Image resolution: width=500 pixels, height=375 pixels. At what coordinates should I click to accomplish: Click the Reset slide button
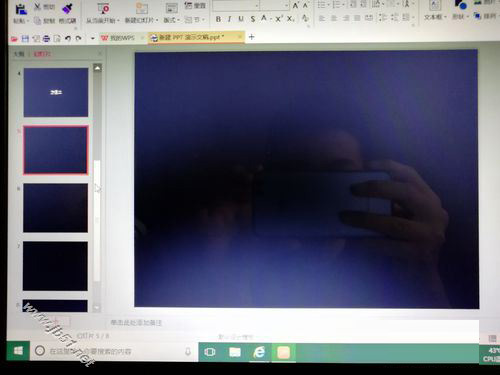pyautogui.click(x=195, y=6)
